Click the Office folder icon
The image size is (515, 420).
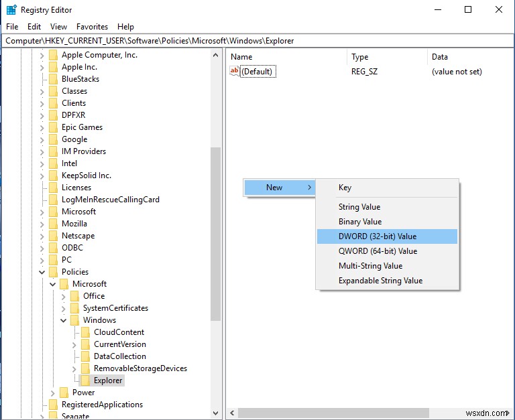point(75,296)
